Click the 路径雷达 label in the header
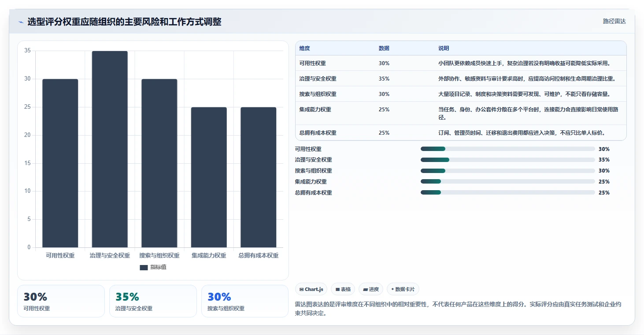This screenshot has width=644, height=335. pos(614,21)
